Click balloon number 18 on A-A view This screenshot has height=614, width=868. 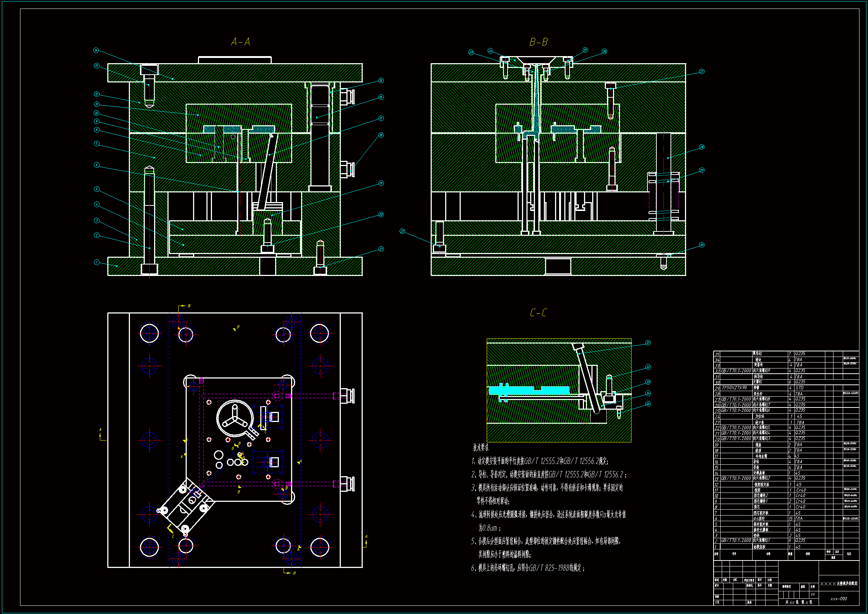[x=381, y=135]
